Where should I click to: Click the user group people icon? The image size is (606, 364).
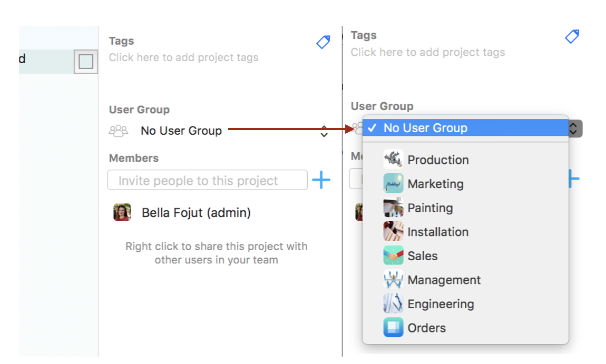pos(118,130)
